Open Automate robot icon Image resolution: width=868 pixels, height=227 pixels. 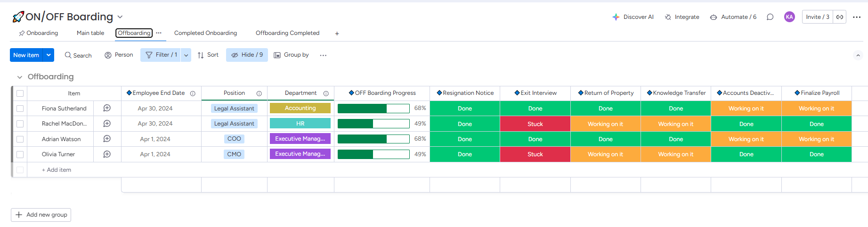(714, 17)
